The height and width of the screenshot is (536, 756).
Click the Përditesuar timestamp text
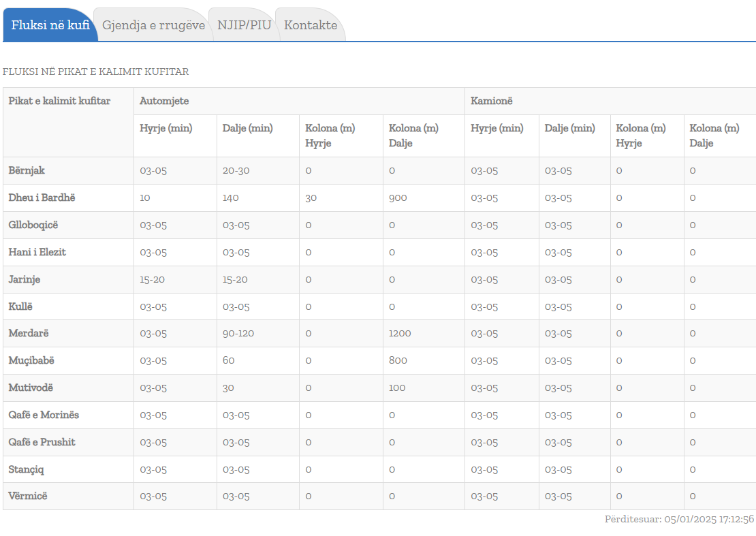click(679, 519)
